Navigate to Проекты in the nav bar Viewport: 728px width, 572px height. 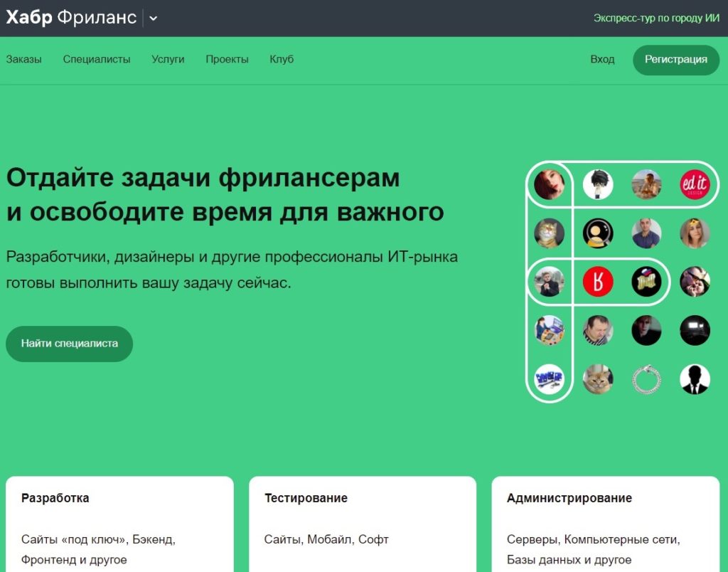pyautogui.click(x=227, y=59)
